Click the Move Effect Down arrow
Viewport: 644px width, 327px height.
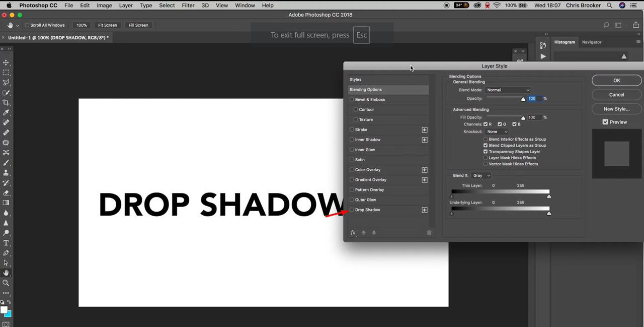coord(374,232)
